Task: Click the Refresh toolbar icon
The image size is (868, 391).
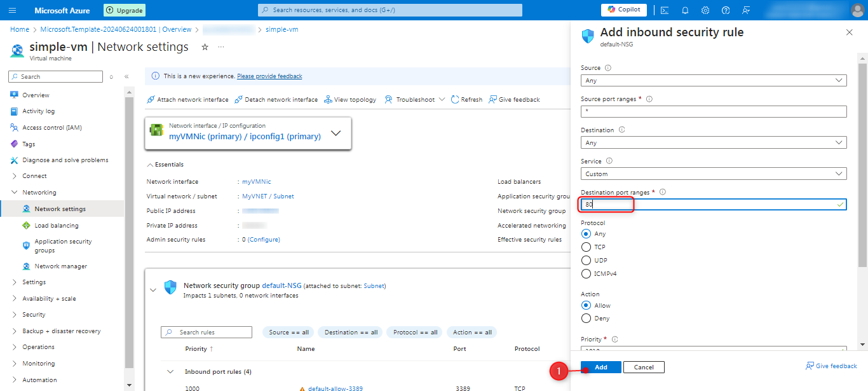Action: pos(466,100)
